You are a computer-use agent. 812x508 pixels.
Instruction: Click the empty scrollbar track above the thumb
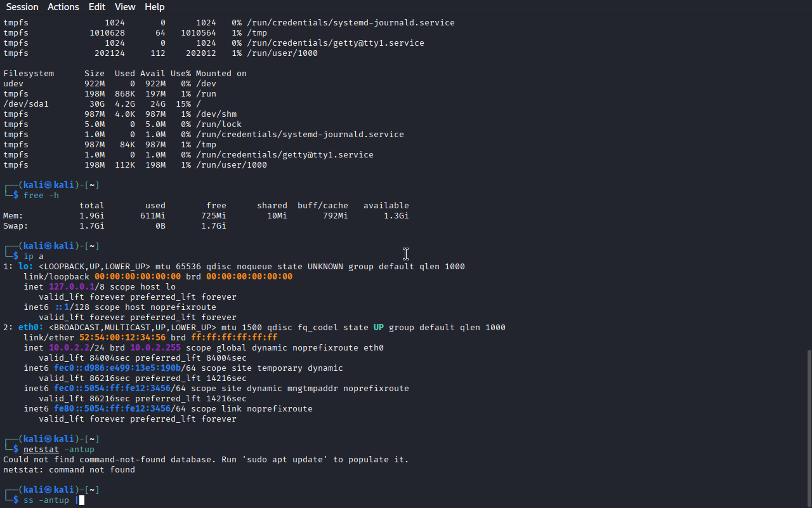(x=809, y=181)
